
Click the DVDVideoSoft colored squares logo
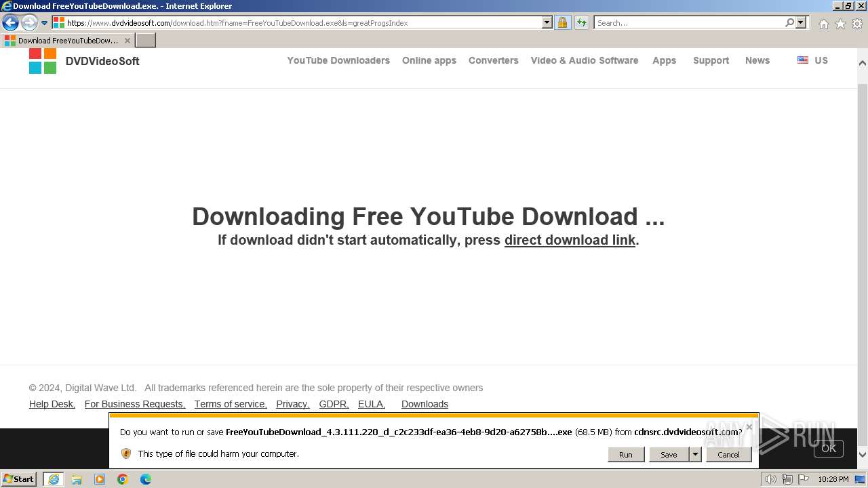point(43,61)
